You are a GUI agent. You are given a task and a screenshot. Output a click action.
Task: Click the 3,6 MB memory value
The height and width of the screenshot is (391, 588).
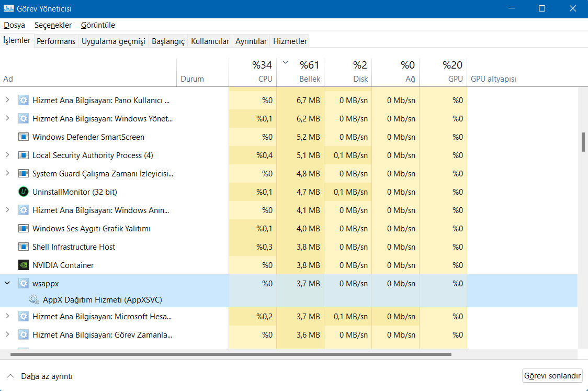point(308,334)
